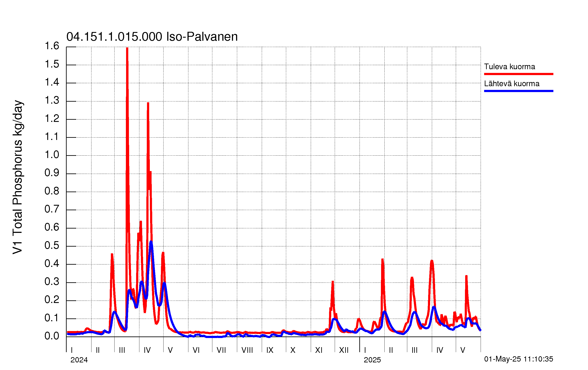Click the y-axis value "0.7"
588x370 pixels.
tap(52, 209)
